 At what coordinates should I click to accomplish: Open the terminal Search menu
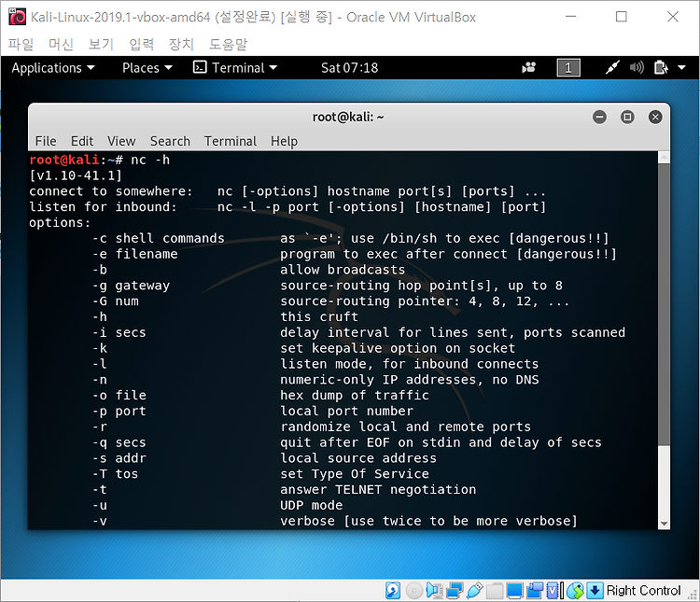click(x=170, y=141)
